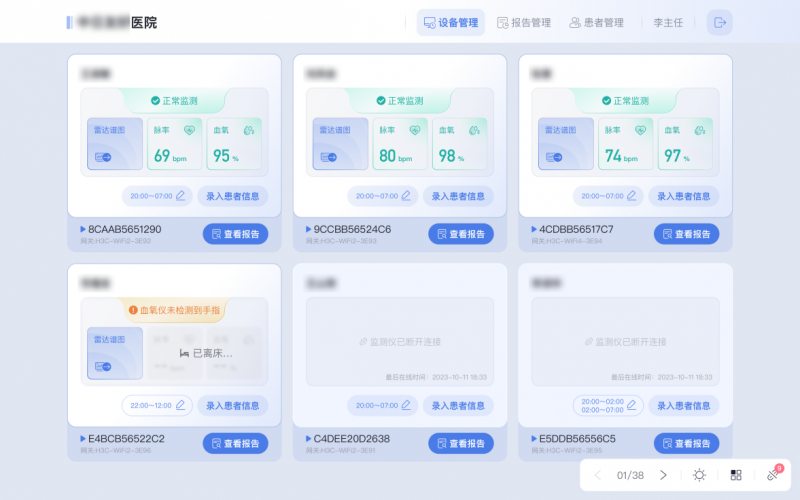
Task: Click the 李主任 user name
Action: 668,22
